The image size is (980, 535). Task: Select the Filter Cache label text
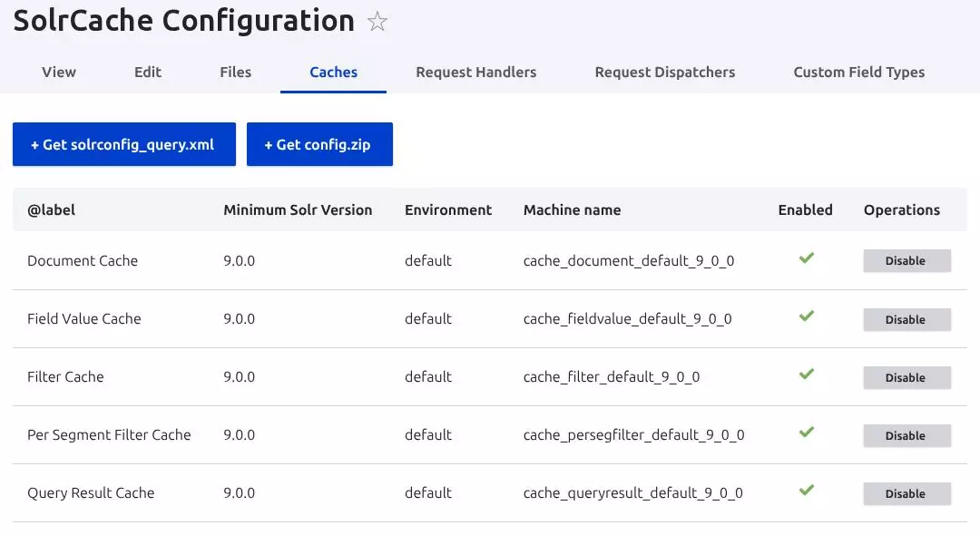pyautogui.click(x=65, y=377)
